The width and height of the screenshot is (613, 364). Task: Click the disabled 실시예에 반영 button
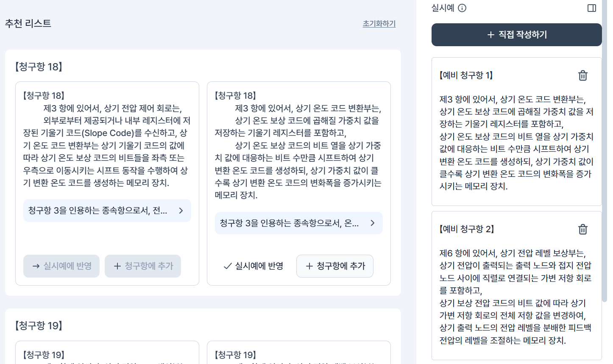[61, 266]
